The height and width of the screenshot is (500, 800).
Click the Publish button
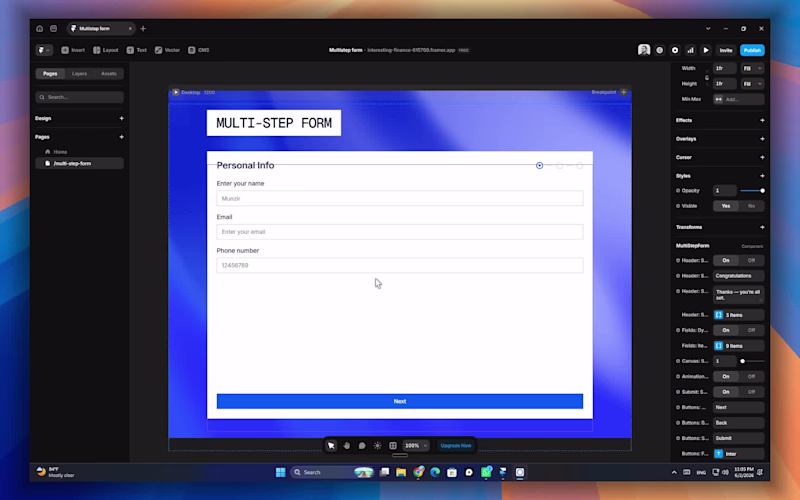pos(752,50)
